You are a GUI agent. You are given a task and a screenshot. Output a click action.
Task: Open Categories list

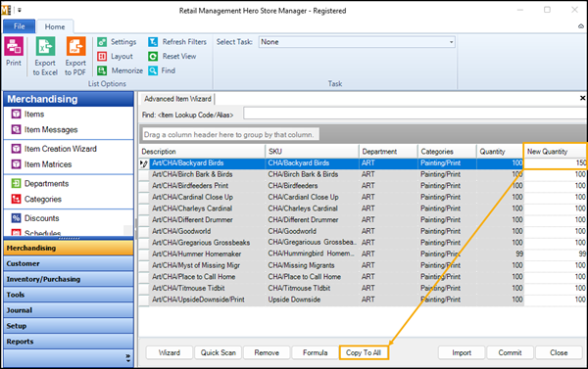[x=36, y=199]
